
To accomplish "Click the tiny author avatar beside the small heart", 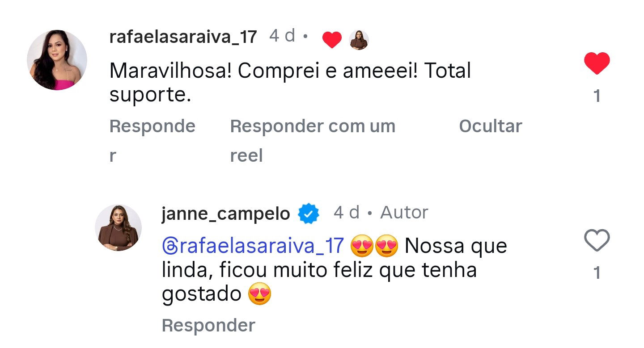I will pyautogui.click(x=359, y=40).
